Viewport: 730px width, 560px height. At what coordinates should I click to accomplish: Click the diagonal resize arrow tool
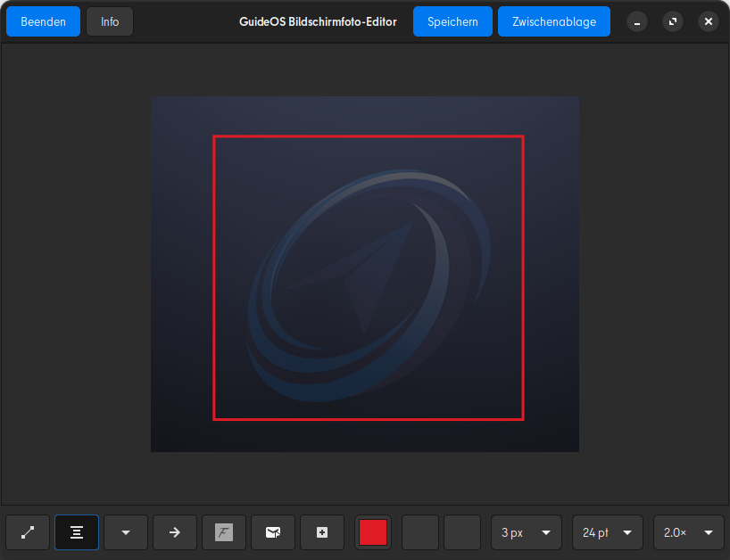28,532
